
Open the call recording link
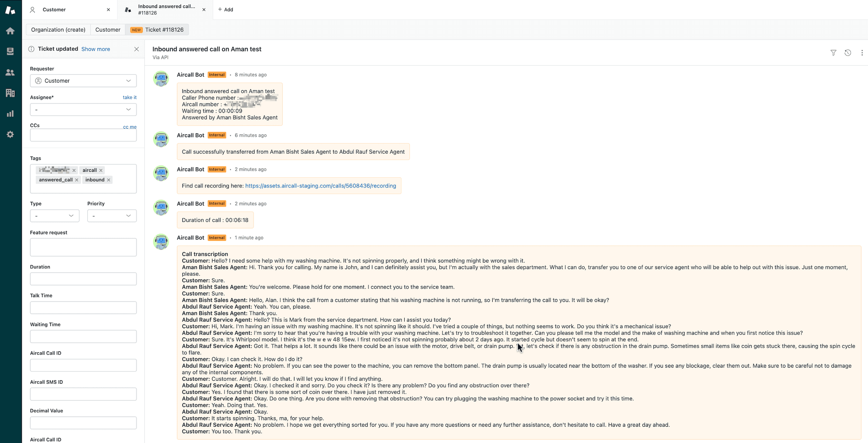tap(320, 186)
